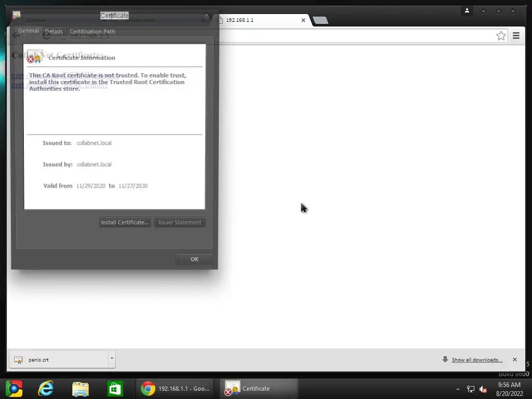
Task: Open Chrome user profile icon
Action: pos(467,11)
